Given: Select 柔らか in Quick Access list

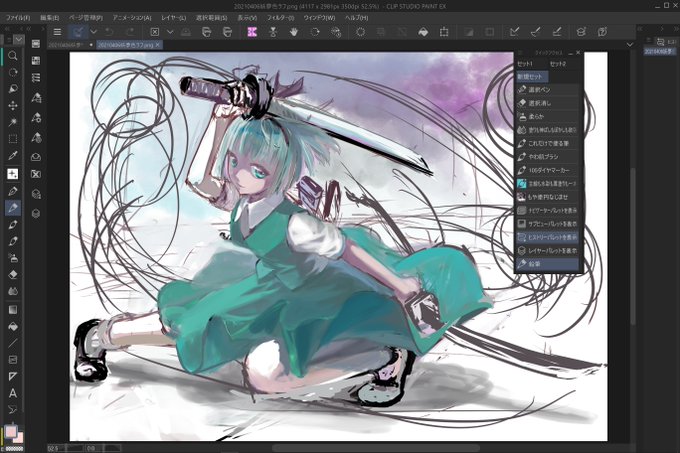Looking at the screenshot, I should tap(548, 116).
